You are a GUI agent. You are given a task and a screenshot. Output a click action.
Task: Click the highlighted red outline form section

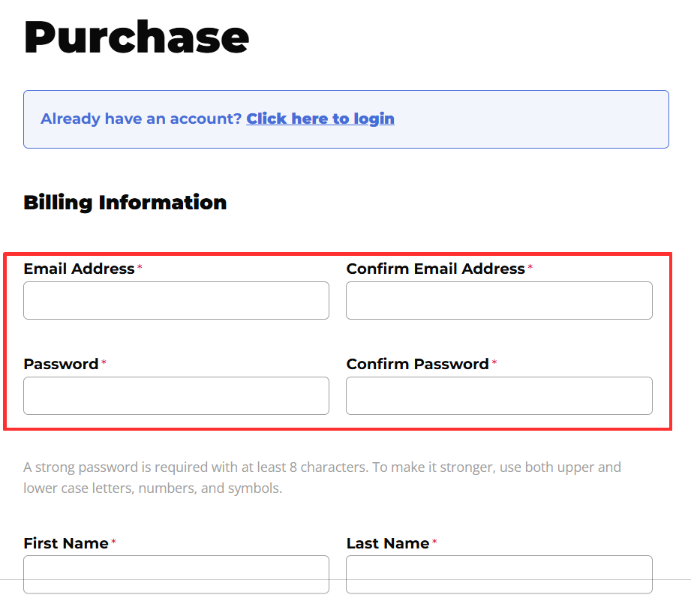point(345,336)
